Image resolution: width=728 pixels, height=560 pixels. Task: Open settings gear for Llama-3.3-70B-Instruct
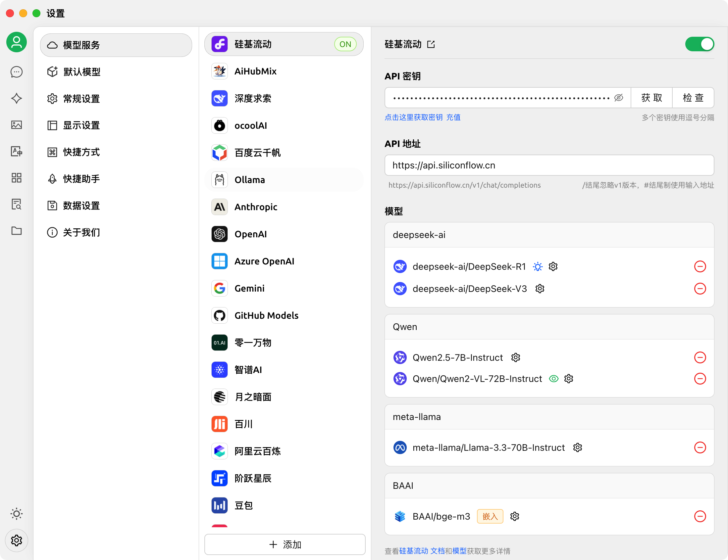coord(577,447)
